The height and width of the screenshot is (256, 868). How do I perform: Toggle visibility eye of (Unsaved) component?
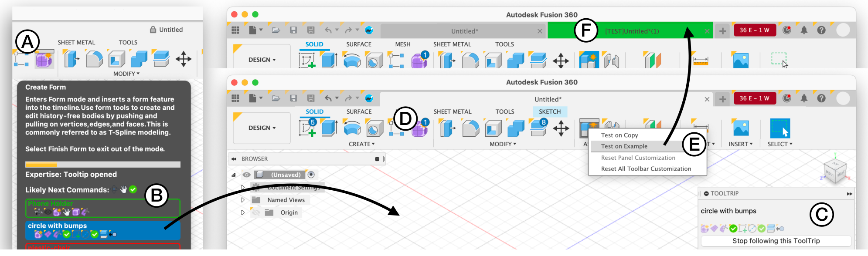(x=246, y=175)
